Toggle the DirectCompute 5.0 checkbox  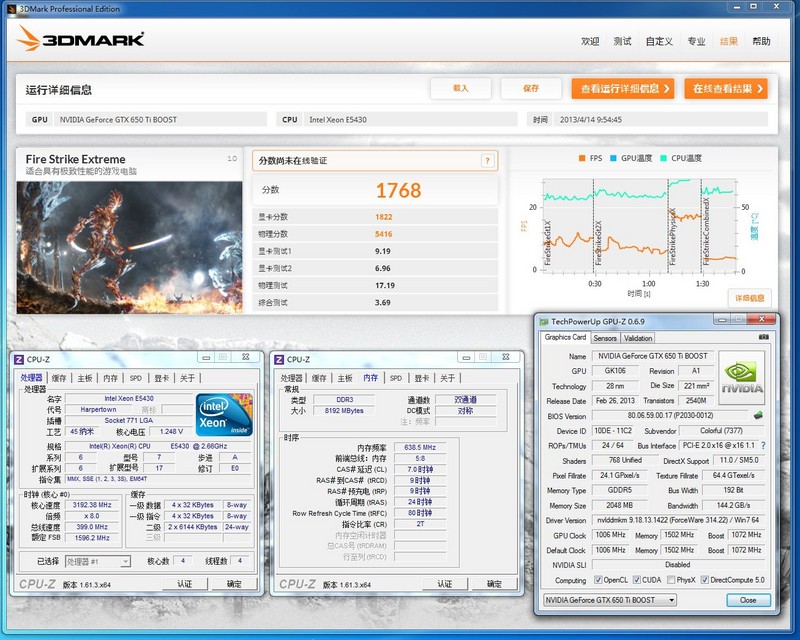click(x=705, y=580)
